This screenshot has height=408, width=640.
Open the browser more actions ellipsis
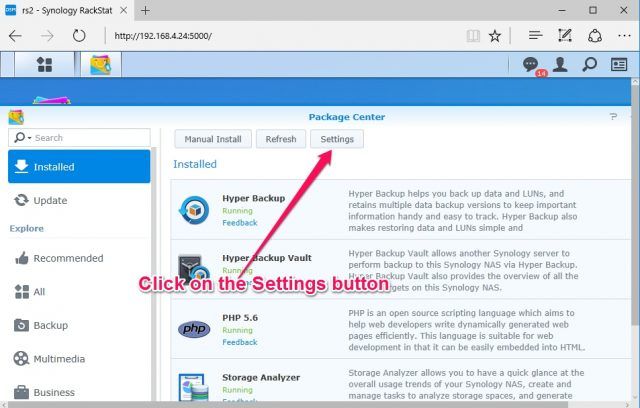[624, 36]
